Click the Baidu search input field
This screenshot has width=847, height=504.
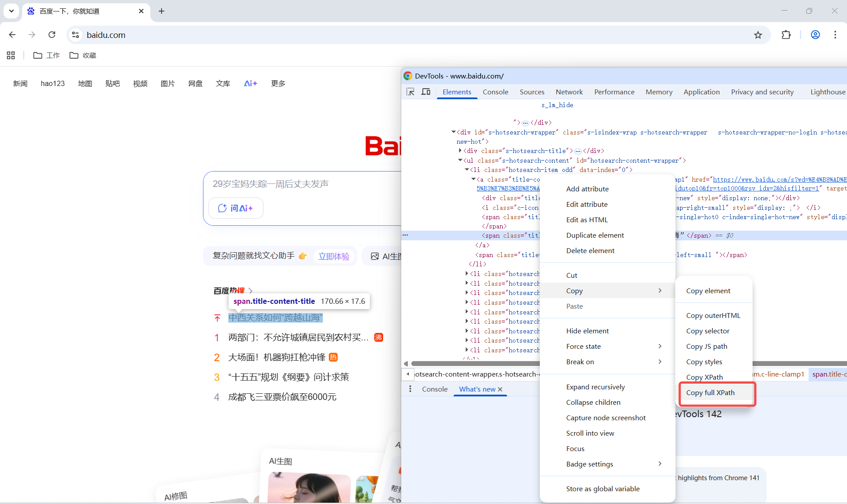coord(300,184)
